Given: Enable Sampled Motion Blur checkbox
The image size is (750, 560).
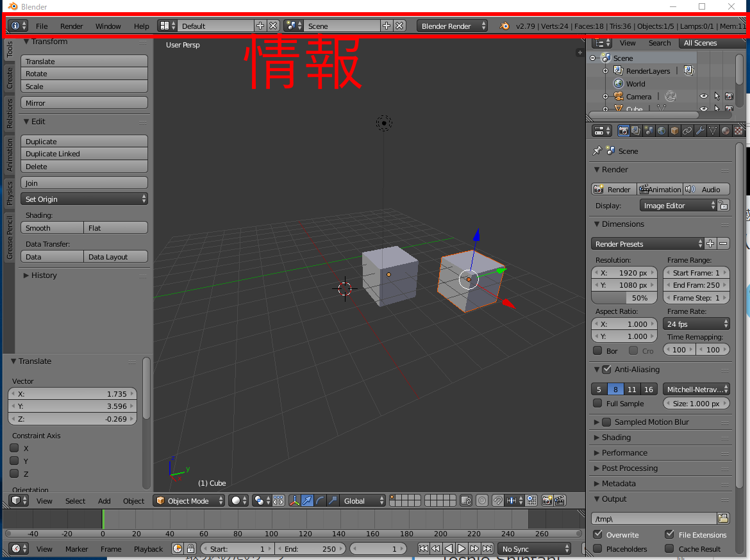Looking at the screenshot, I should (x=607, y=422).
